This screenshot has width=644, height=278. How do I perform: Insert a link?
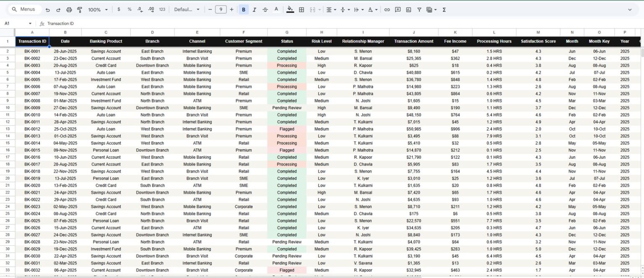click(x=387, y=10)
